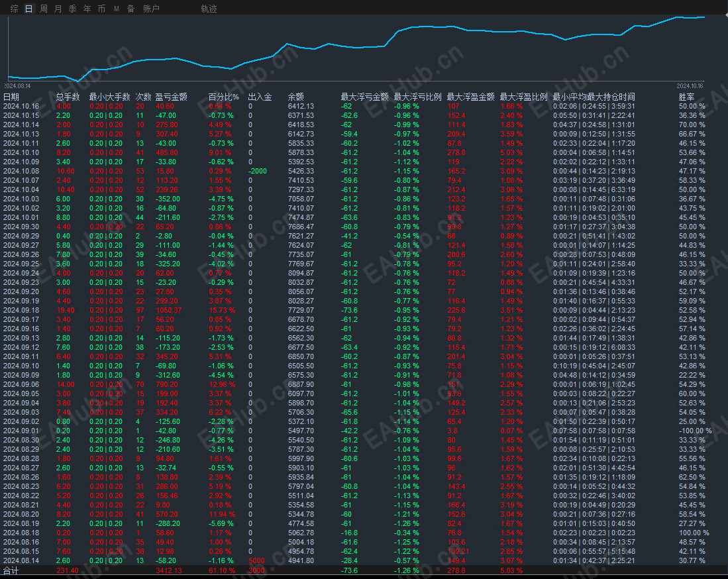
Task: Select the M tab
Action: coord(117,9)
